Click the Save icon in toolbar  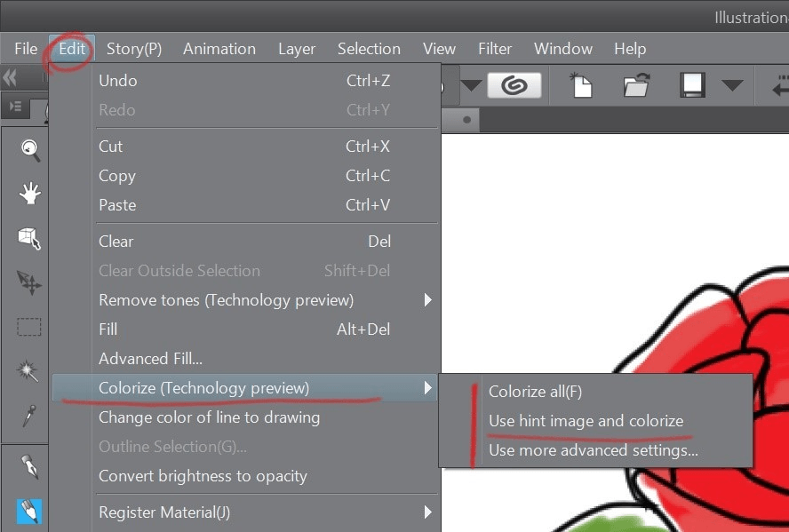coord(692,85)
